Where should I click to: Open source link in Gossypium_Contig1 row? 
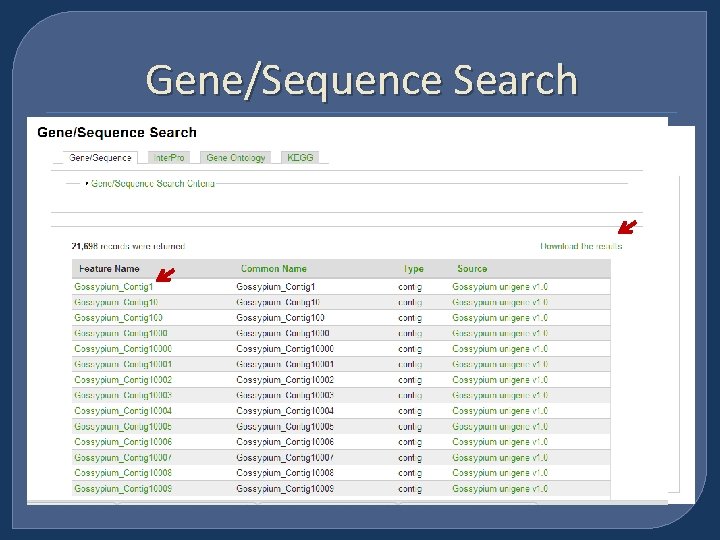click(500, 287)
